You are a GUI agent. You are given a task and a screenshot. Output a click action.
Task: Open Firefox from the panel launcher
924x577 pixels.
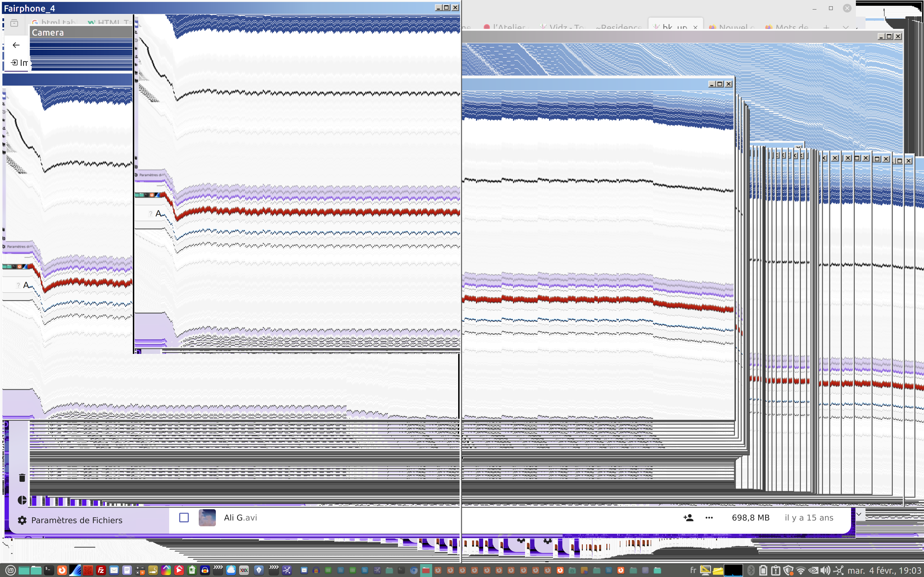coord(61,570)
